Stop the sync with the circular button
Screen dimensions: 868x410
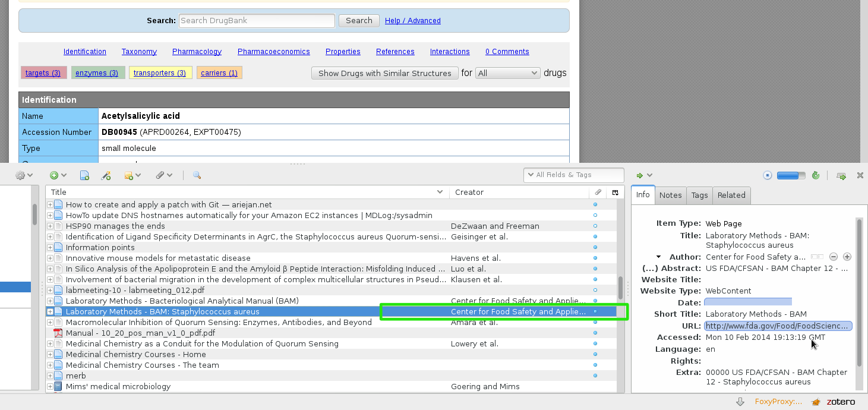pyautogui.click(x=768, y=175)
